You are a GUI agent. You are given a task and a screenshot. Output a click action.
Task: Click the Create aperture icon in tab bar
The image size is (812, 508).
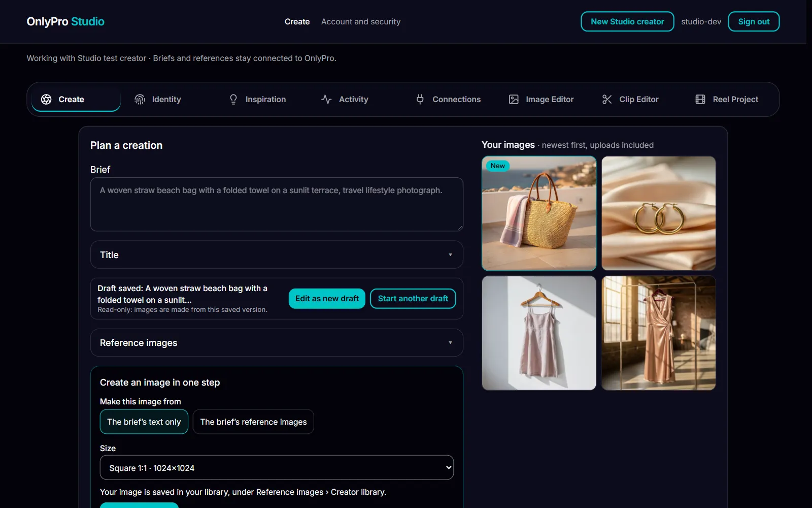click(46, 100)
